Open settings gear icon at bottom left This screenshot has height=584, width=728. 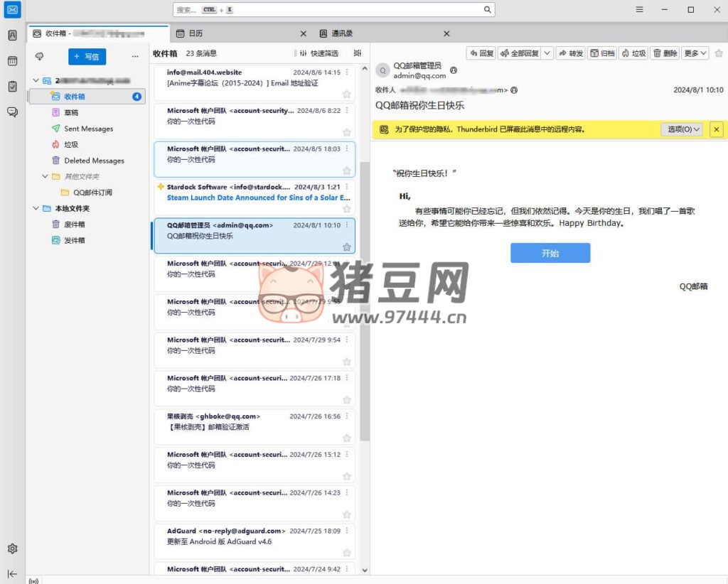coord(12,548)
